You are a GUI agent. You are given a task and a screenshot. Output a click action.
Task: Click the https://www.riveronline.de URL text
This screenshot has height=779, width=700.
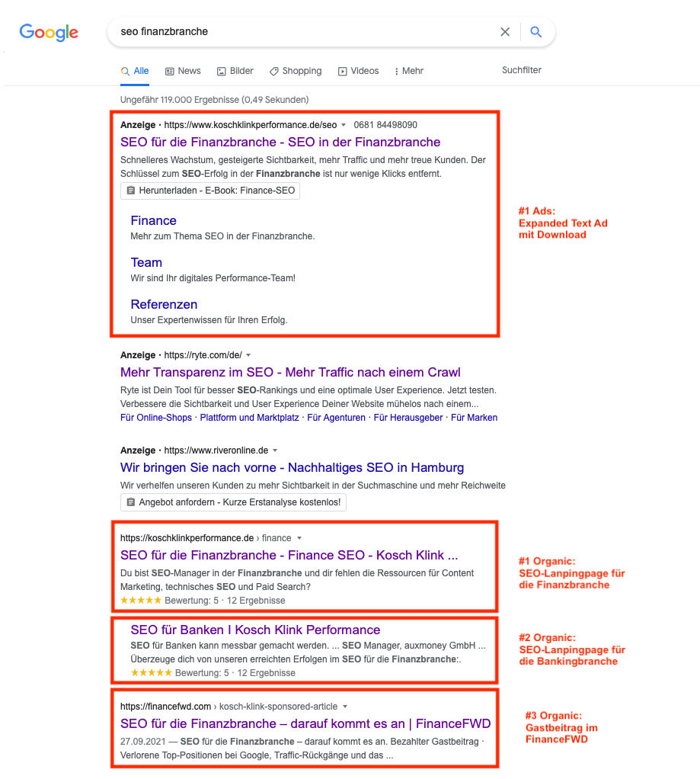(216, 450)
